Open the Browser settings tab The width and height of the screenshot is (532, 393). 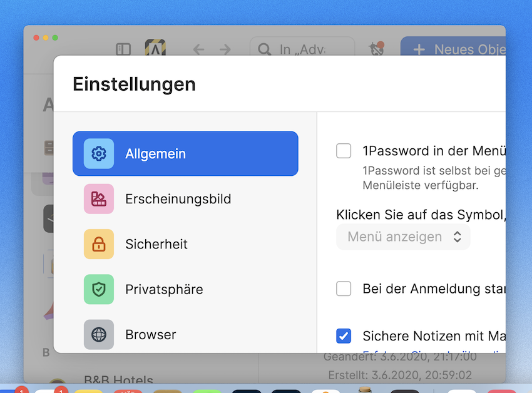coord(150,335)
